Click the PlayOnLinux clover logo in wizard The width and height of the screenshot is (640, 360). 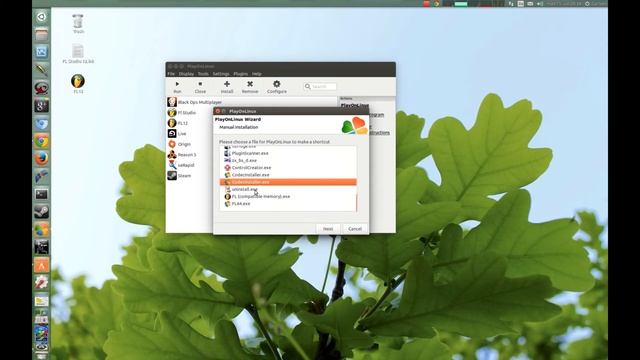point(354,126)
